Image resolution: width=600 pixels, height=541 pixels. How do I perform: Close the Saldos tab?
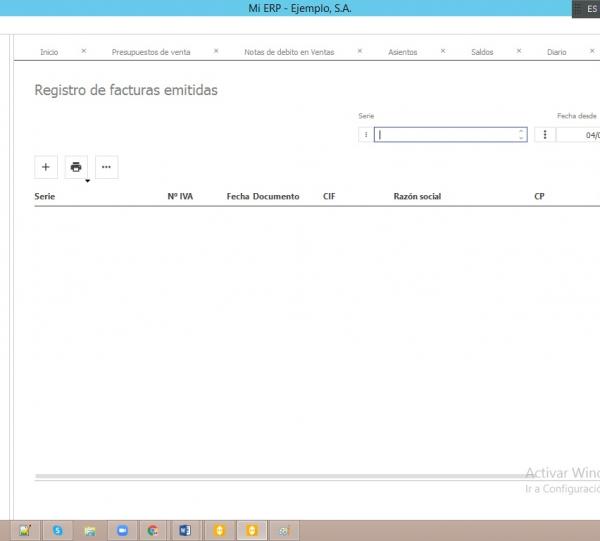click(519, 51)
